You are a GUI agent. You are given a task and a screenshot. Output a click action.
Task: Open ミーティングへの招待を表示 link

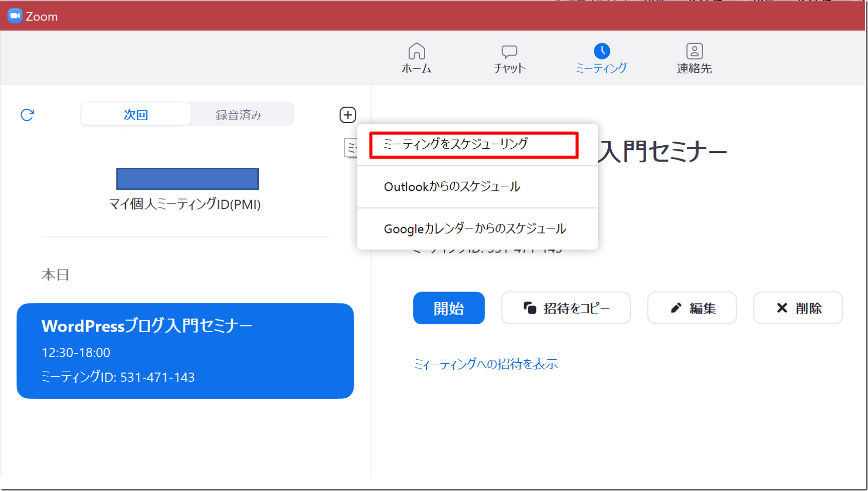coord(486,364)
